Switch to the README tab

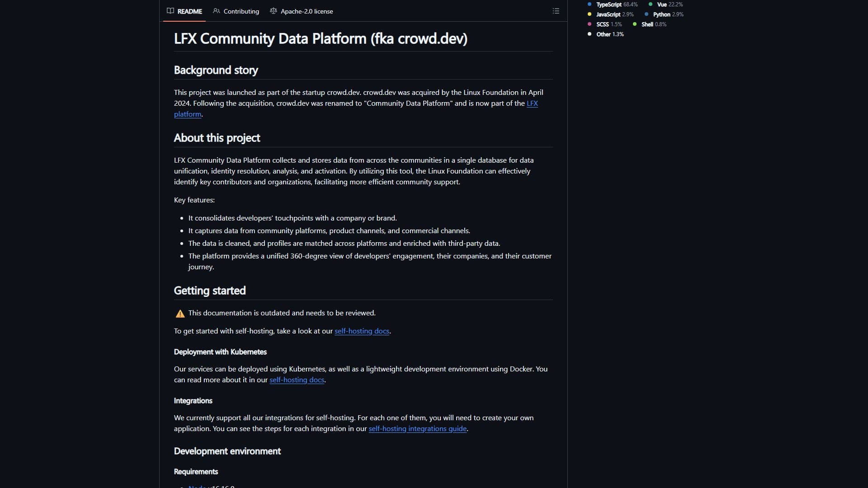tap(184, 11)
